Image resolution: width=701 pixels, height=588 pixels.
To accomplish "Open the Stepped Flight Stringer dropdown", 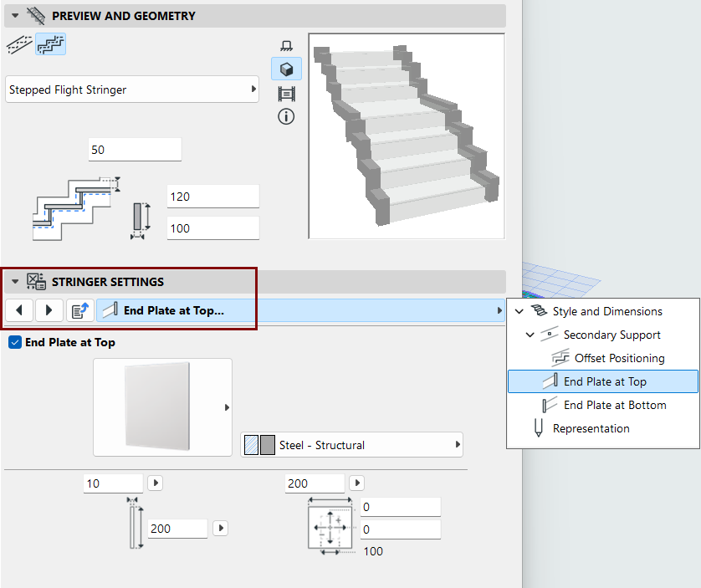I will [x=132, y=89].
